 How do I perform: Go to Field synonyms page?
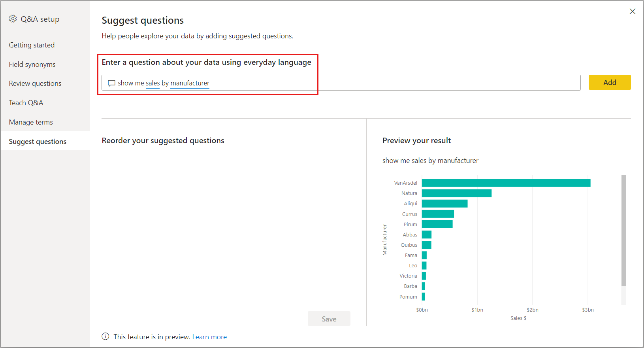[x=32, y=64]
